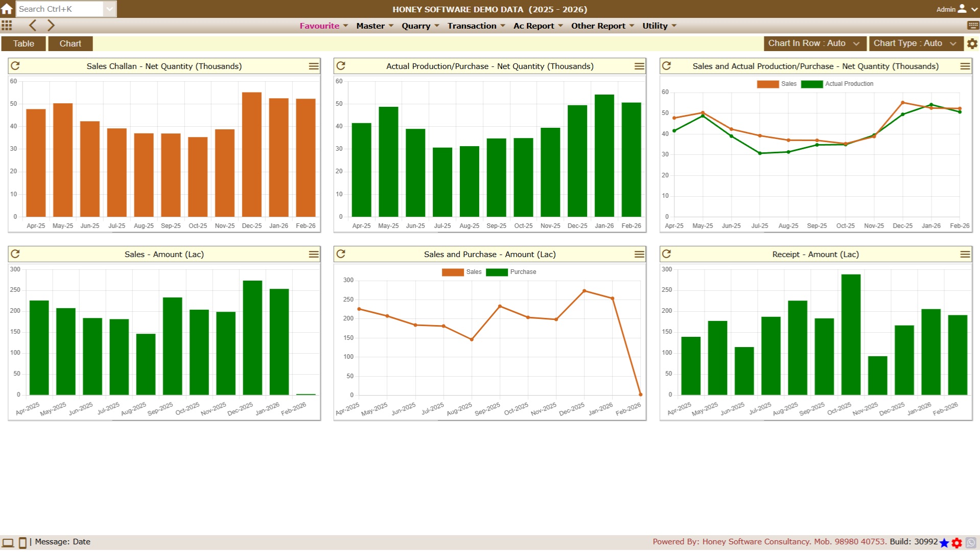
Task: Go forward with the right arrow
Action: click(x=51, y=26)
